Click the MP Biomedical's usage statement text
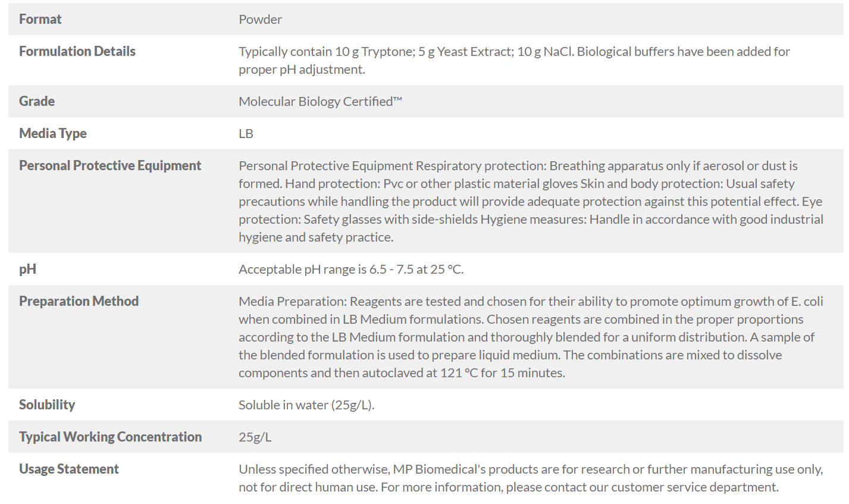Image resolution: width=849 pixels, height=504 pixels. 531,478
